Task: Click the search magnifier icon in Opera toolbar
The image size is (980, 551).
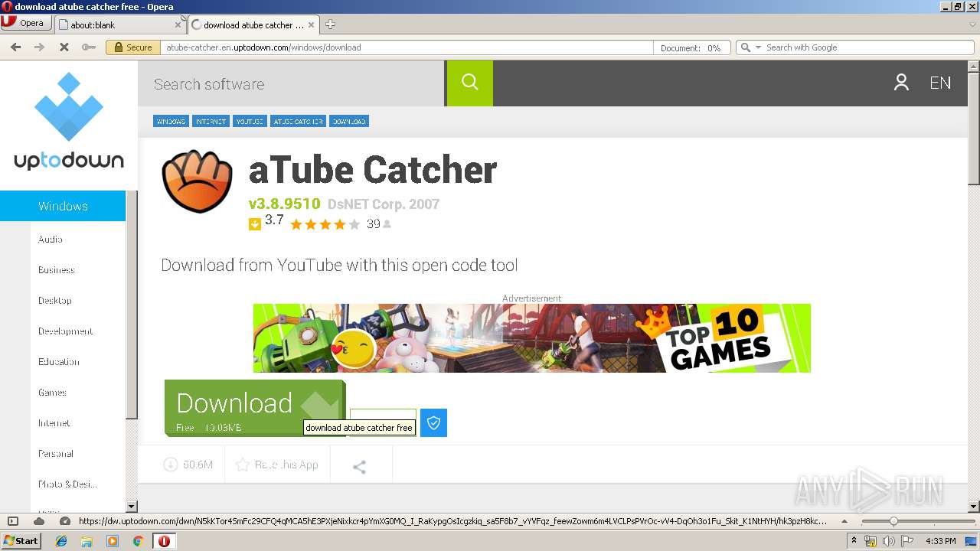Action: point(745,47)
